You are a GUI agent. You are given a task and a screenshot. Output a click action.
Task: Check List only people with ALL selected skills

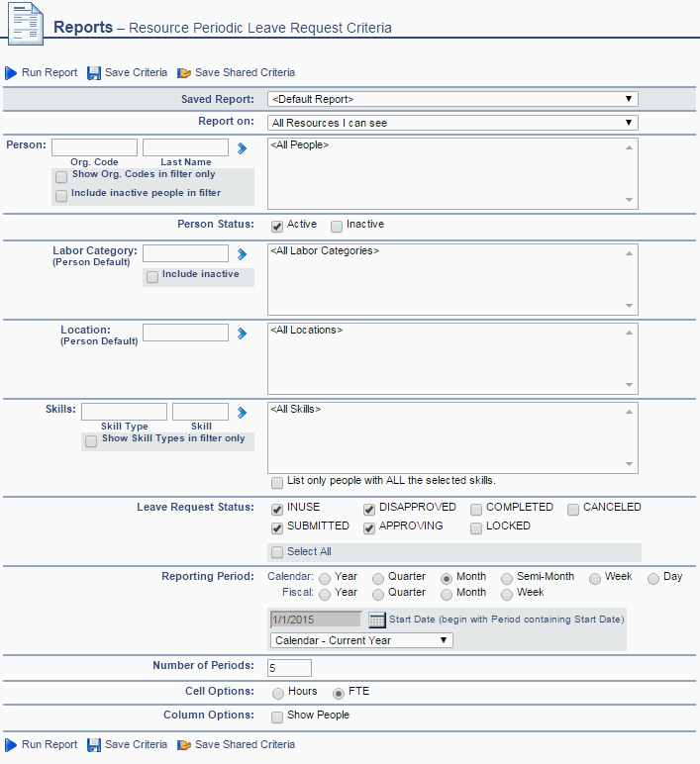(x=277, y=483)
